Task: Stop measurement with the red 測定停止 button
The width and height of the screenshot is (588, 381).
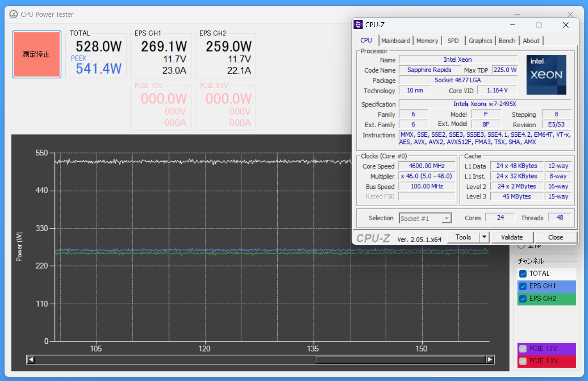Action: point(36,54)
